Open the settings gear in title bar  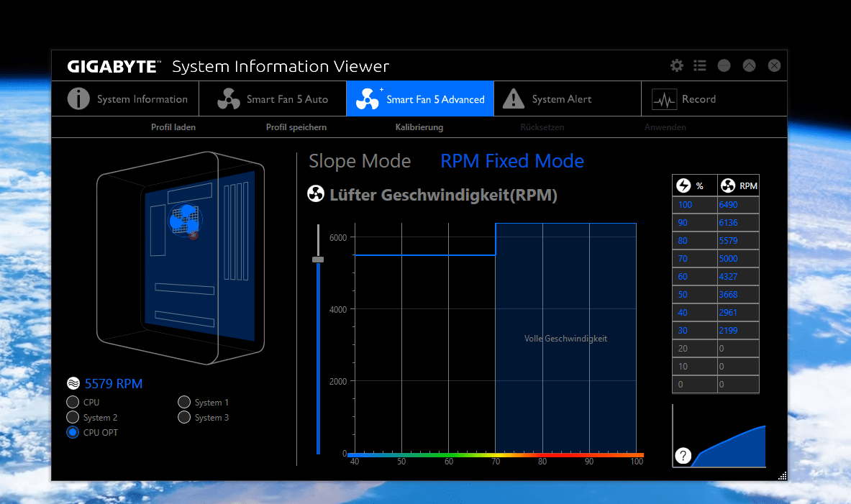click(676, 65)
